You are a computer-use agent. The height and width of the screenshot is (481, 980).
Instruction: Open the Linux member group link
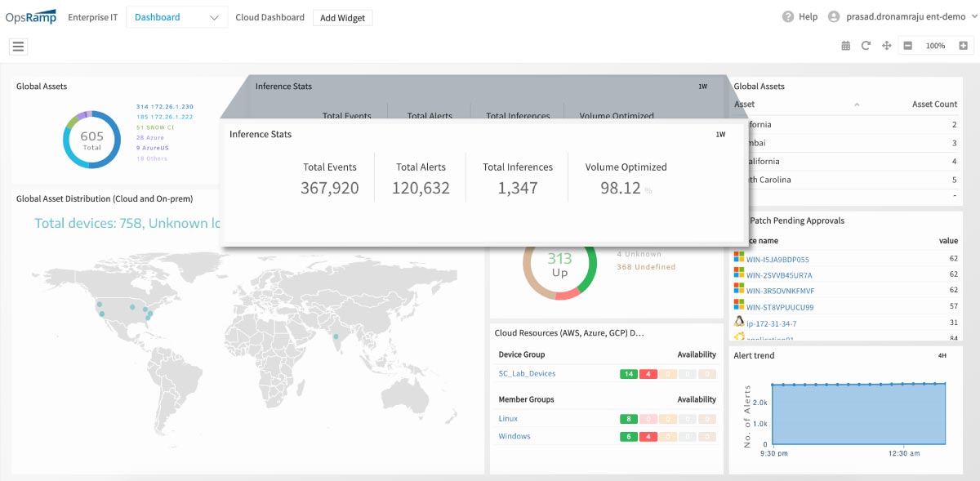508,419
